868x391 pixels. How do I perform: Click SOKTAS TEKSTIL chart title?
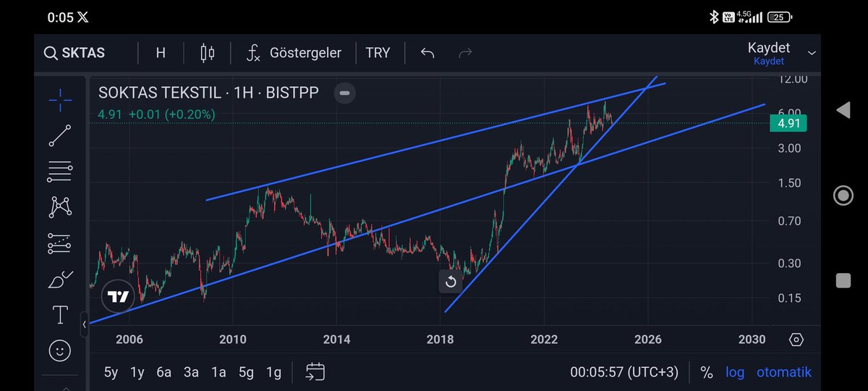coord(208,93)
